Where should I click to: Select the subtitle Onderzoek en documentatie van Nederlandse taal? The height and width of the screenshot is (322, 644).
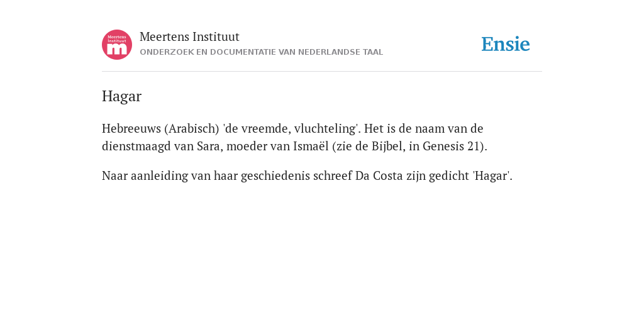pyautogui.click(x=261, y=52)
